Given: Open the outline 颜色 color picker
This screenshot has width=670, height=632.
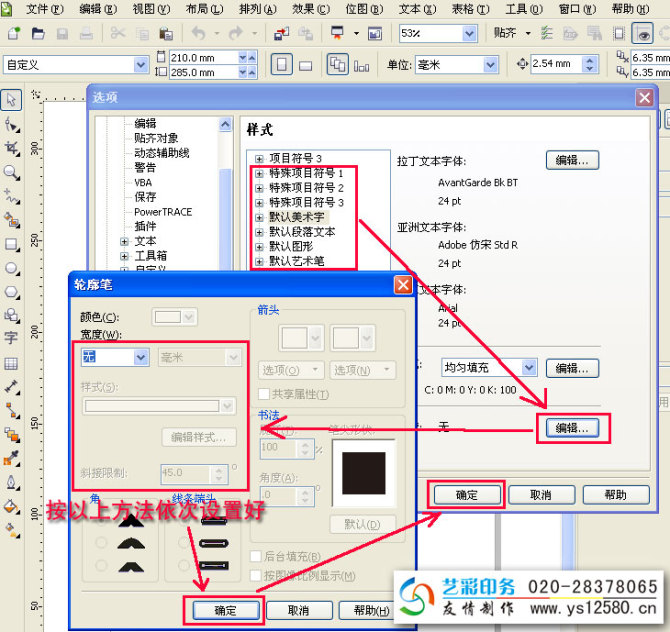Looking at the screenshot, I should click(174, 317).
